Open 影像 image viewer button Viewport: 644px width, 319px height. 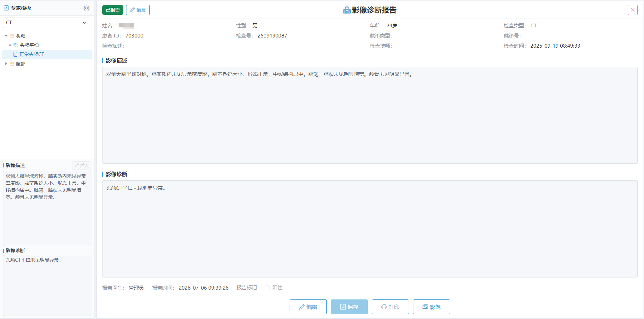click(x=432, y=307)
